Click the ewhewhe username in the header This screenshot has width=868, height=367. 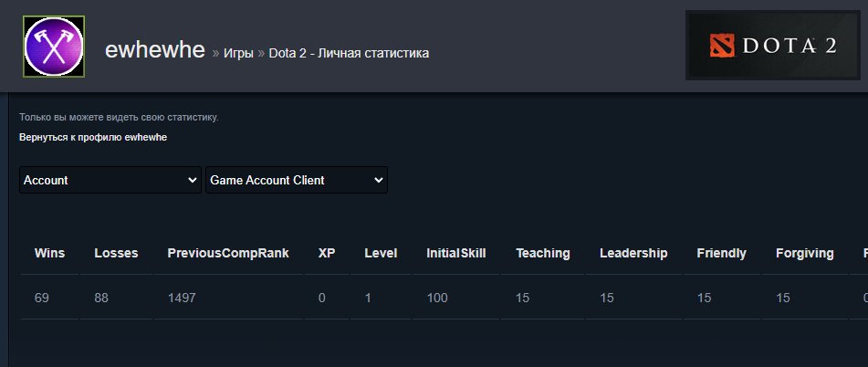point(155,50)
